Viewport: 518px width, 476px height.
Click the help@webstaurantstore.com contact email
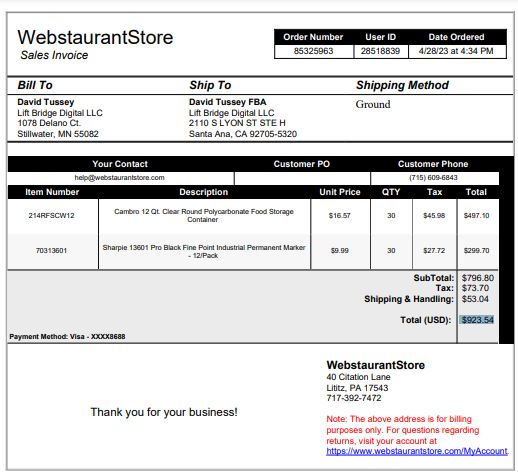pos(119,178)
